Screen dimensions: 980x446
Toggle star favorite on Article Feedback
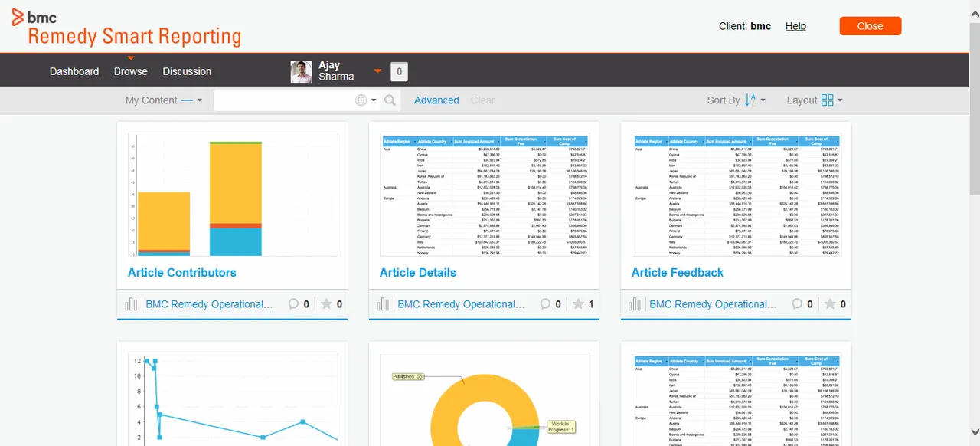pyautogui.click(x=831, y=304)
